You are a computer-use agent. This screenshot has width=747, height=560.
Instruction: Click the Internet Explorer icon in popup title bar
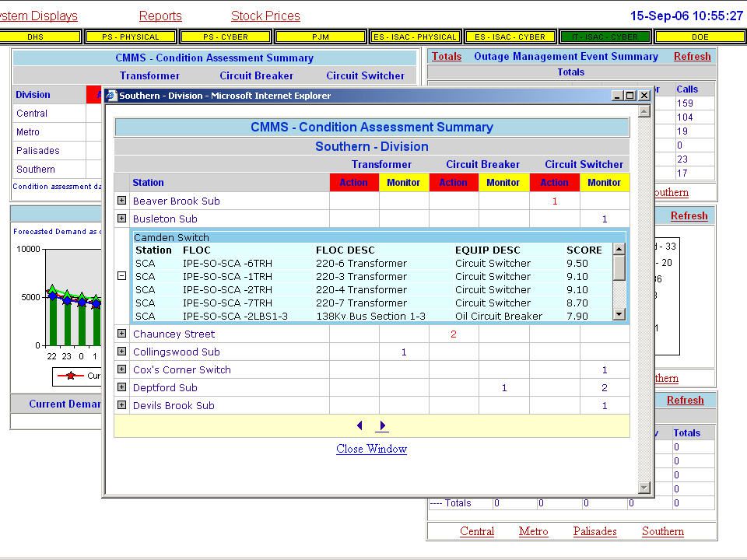111,95
